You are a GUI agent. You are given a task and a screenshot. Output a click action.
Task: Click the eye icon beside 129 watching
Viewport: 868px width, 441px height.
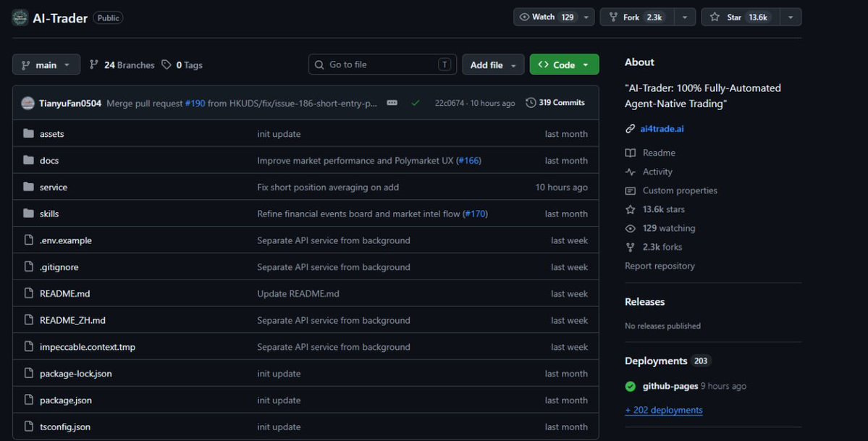click(630, 228)
